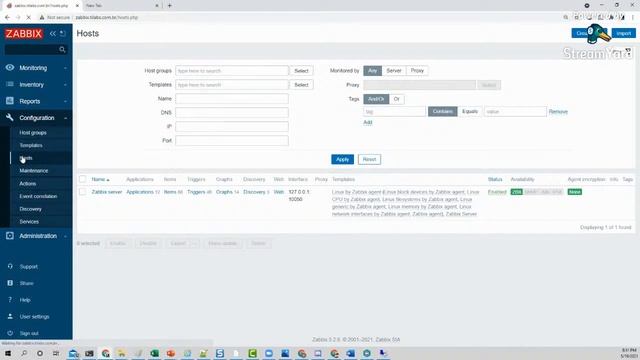The width and height of the screenshot is (640, 360).
Task: Sort hosts by the Name column
Action: 100,179
